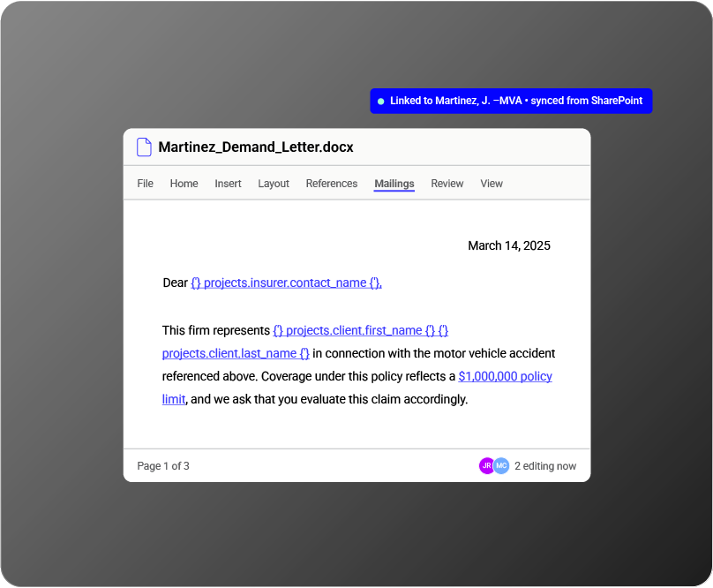The width and height of the screenshot is (713, 588).
Task: Click the document file icon
Action: tap(144, 147)
